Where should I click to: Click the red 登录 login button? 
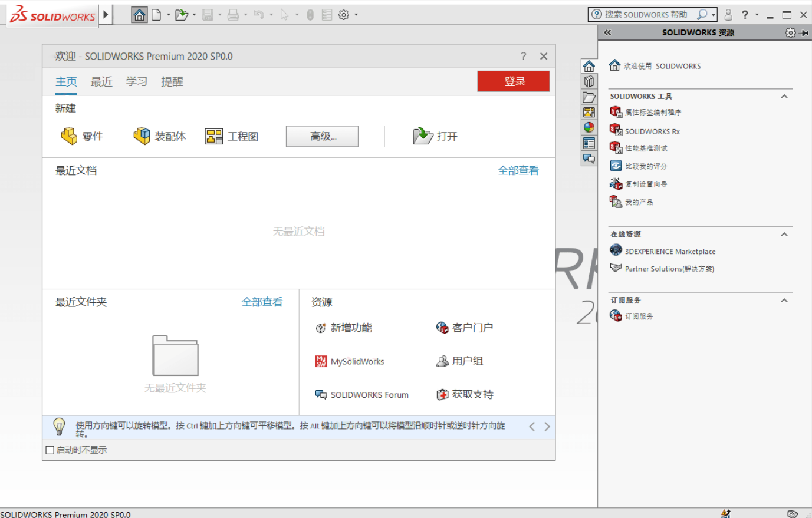[x=514, y=81]
